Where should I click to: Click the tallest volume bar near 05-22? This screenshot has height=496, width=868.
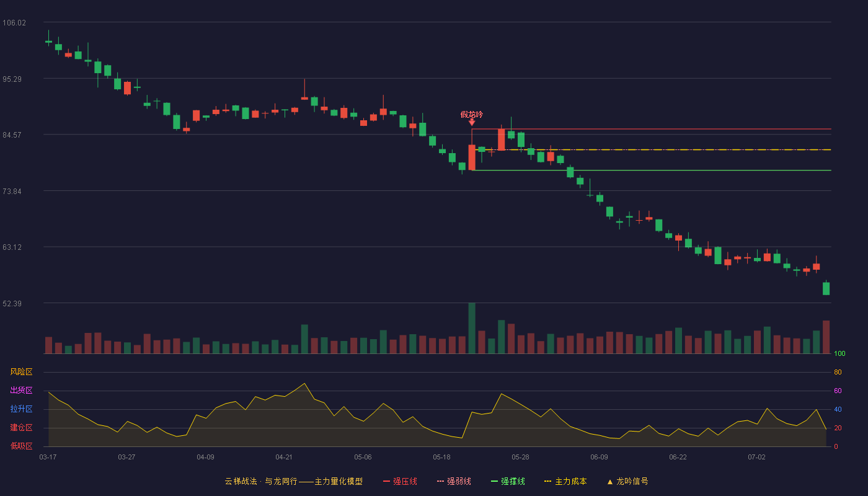472,328
